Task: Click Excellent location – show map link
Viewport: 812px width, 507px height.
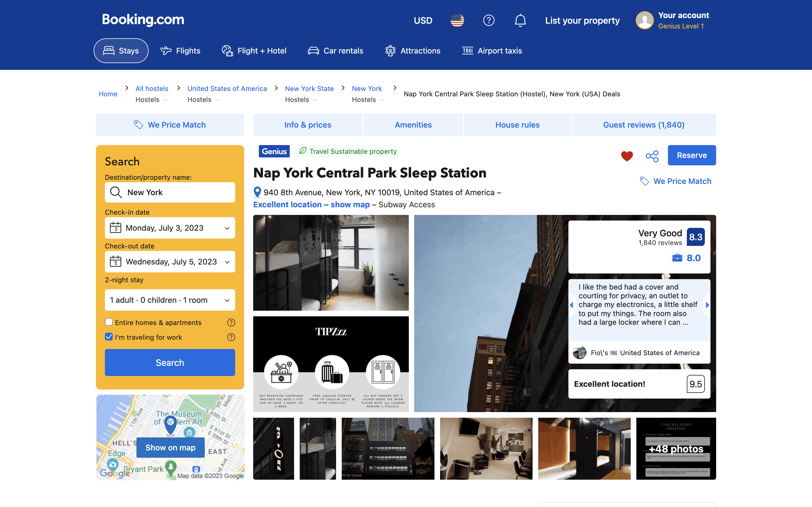Action: pyautogui.click(x=311, y=204)
